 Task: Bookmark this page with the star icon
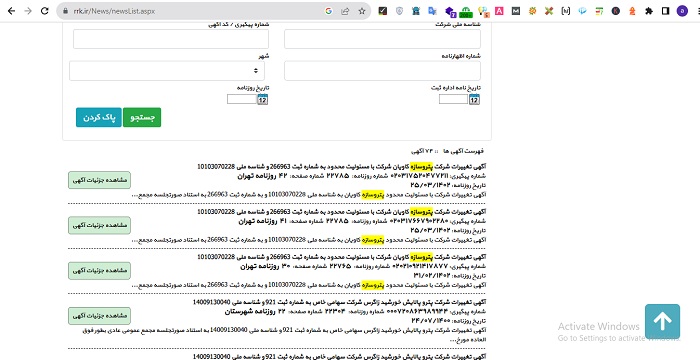362,11
